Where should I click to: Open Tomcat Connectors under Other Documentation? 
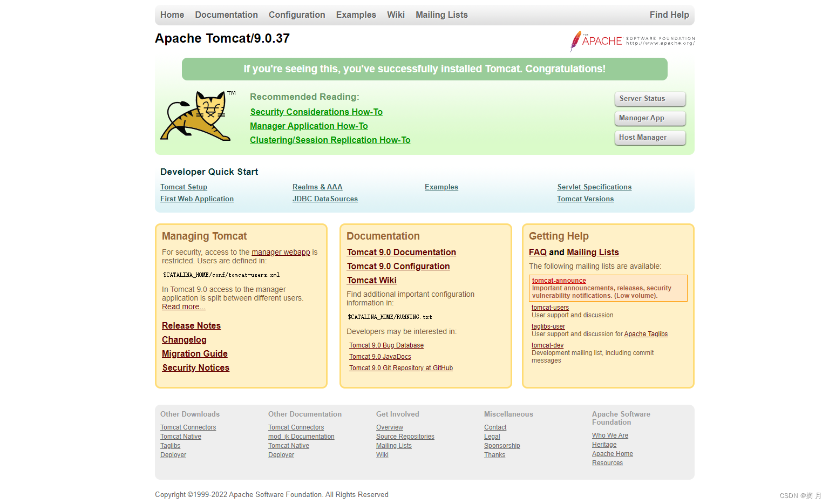tap(296, 427)
